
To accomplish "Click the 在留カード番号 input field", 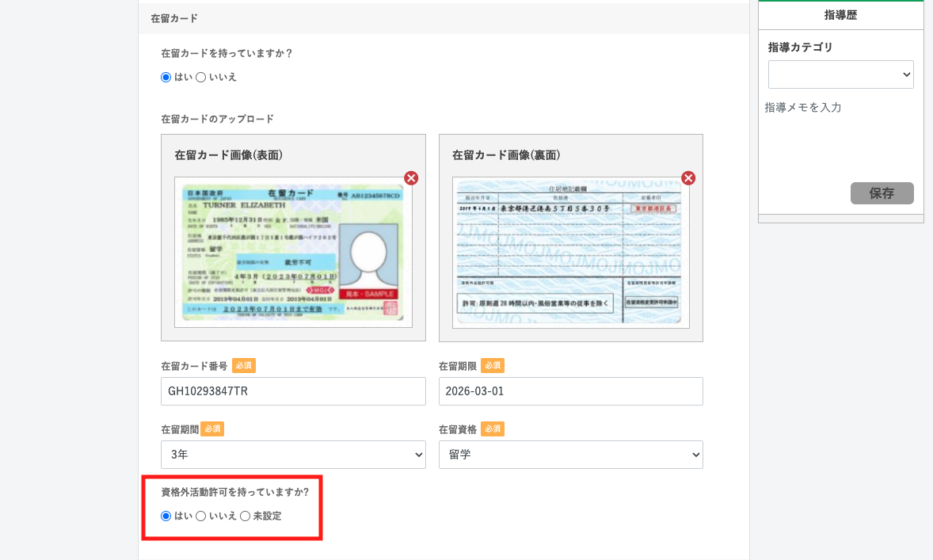I will (x=293, y=391).
